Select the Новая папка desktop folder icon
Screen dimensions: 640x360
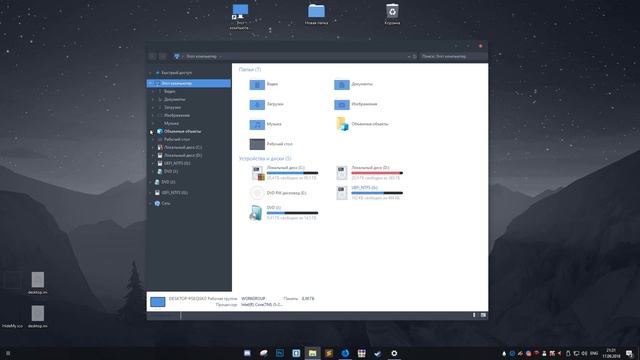click(316, 11)
